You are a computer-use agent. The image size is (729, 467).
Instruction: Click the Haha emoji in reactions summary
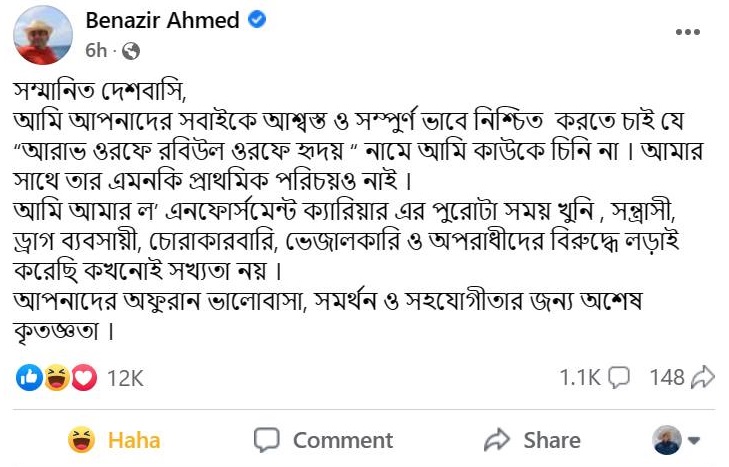pos(57,377)
